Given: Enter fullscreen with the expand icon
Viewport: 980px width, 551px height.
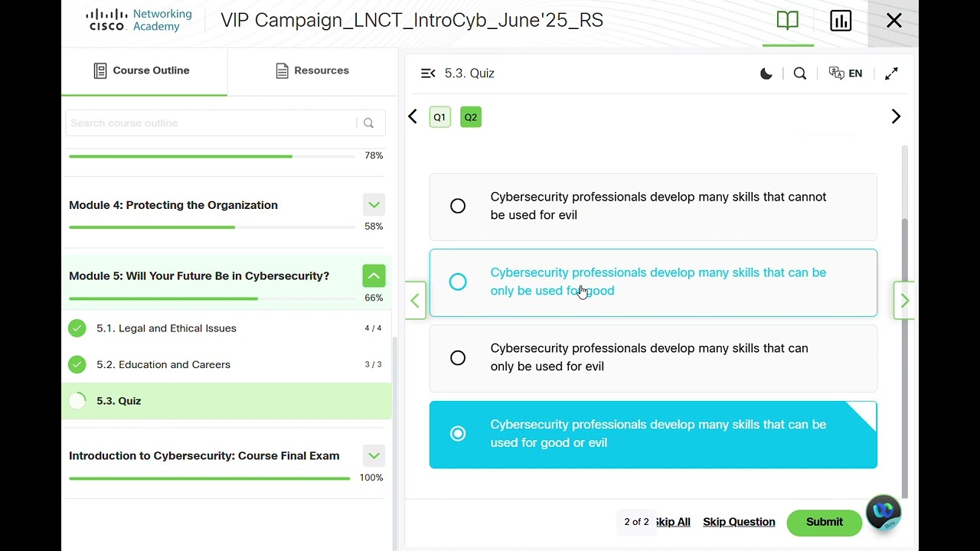Looking at the screenshot, I should [x=891, y=73].
